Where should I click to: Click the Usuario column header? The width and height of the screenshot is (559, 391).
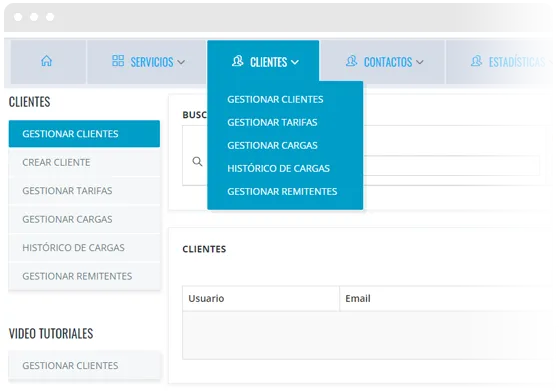coord(261,298)
